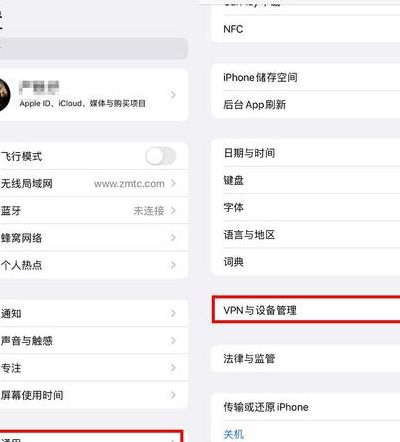Open the 专注 row chevron

click(x=173, y=368)
